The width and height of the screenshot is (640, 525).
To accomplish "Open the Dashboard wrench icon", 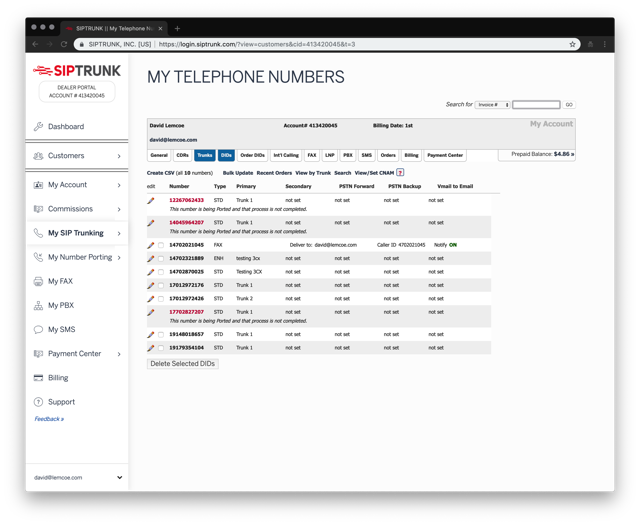I will click(38, 127).
